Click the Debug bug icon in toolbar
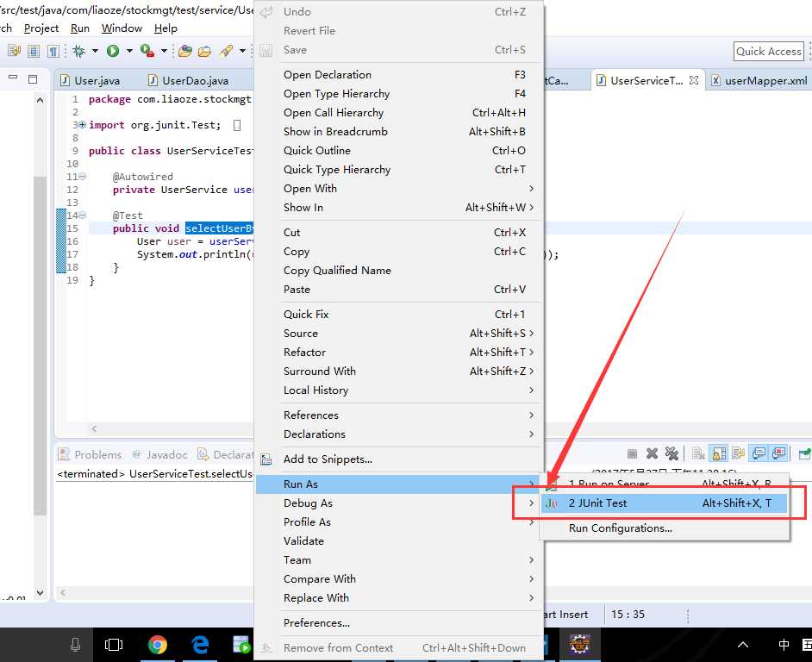The image size is (812, 662). [78, 52]
